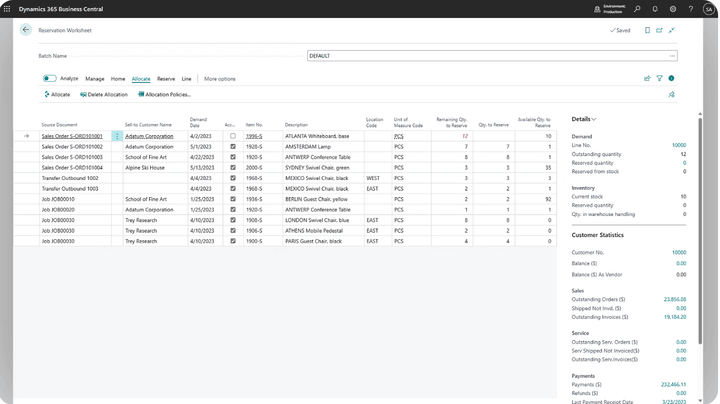The image size is (720, 404).
Task: Open the Manage menu tab
Action: 94,78
